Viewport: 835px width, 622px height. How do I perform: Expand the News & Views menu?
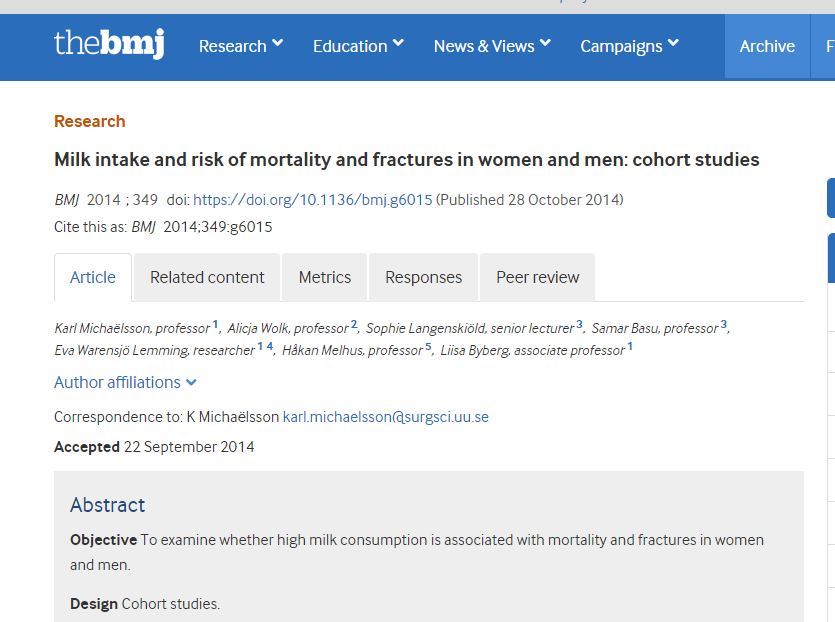click(x=492, y=46)
